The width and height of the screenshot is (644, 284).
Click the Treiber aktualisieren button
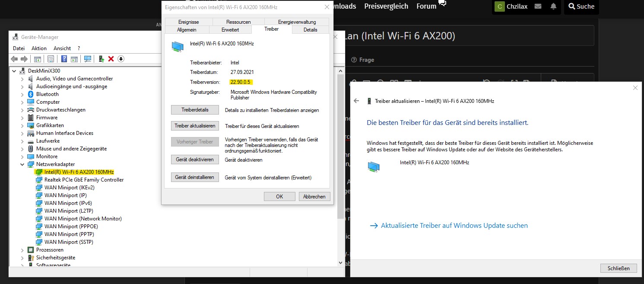click(195, 126)
